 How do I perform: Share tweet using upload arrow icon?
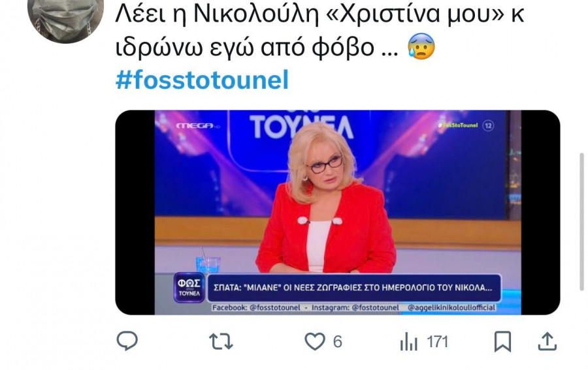[x=547, y=341]
